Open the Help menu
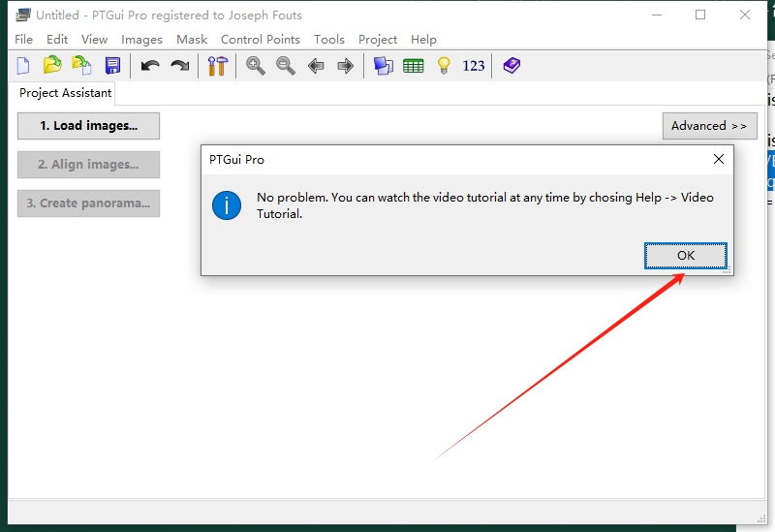775x532 pixels. coord(423,40)
